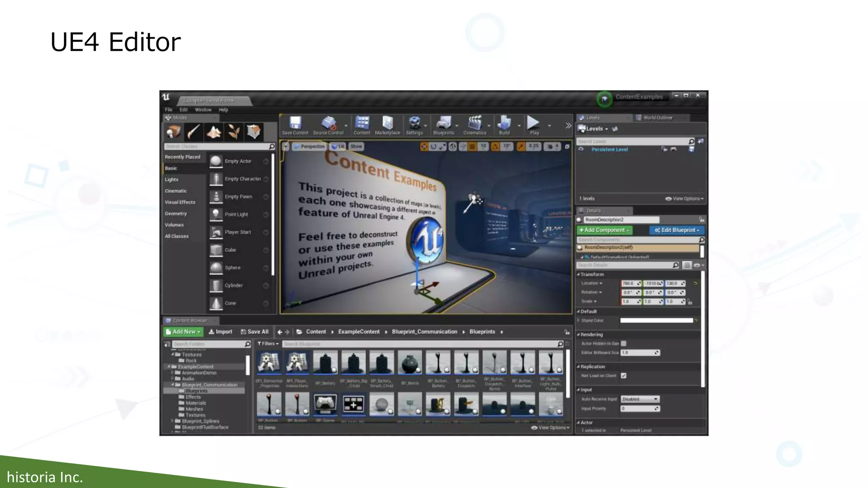Select the Blueprint_Splines folder in tree

(x=200, y=421)
